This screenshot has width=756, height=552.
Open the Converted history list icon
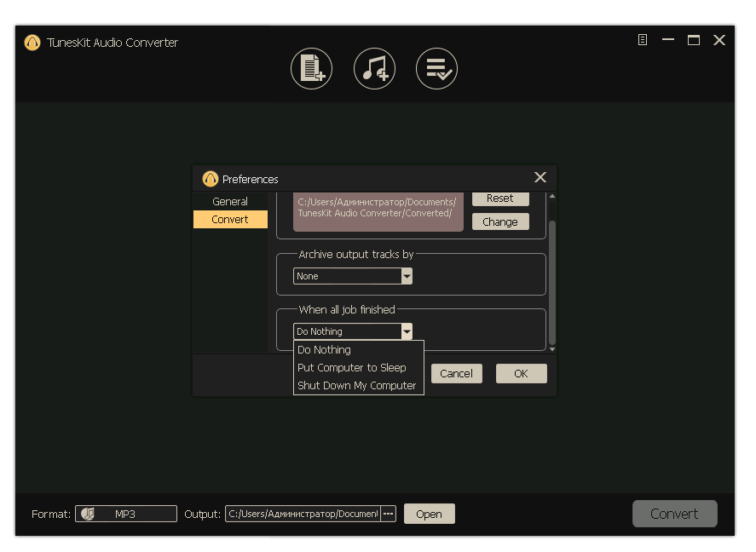pos(436,68)
